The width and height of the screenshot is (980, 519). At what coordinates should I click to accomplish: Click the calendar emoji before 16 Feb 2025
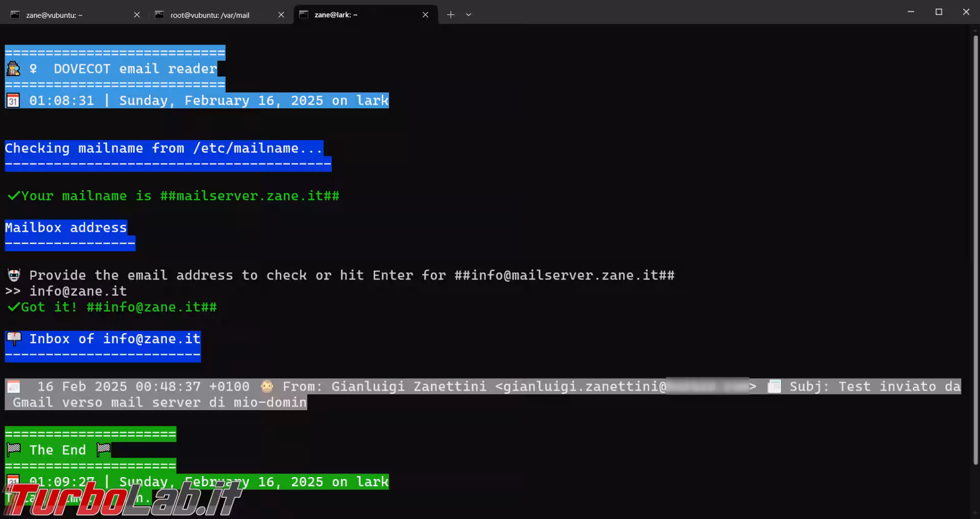click(x=13, y=387)
